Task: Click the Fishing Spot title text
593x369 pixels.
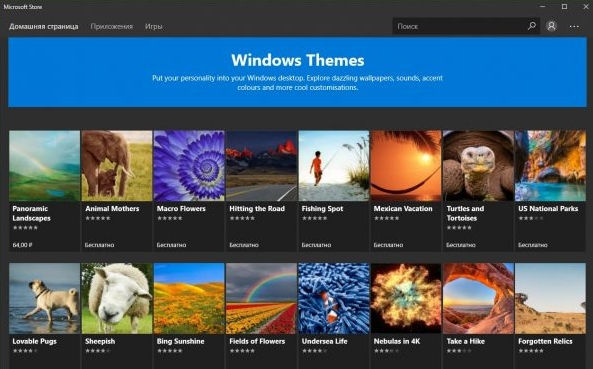Action: point(322,209)
